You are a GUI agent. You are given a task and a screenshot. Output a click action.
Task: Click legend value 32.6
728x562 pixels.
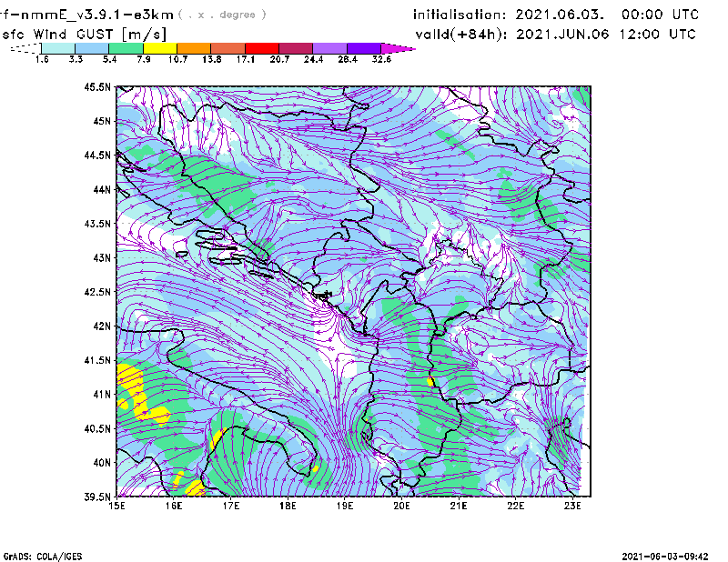click(381, 59)
